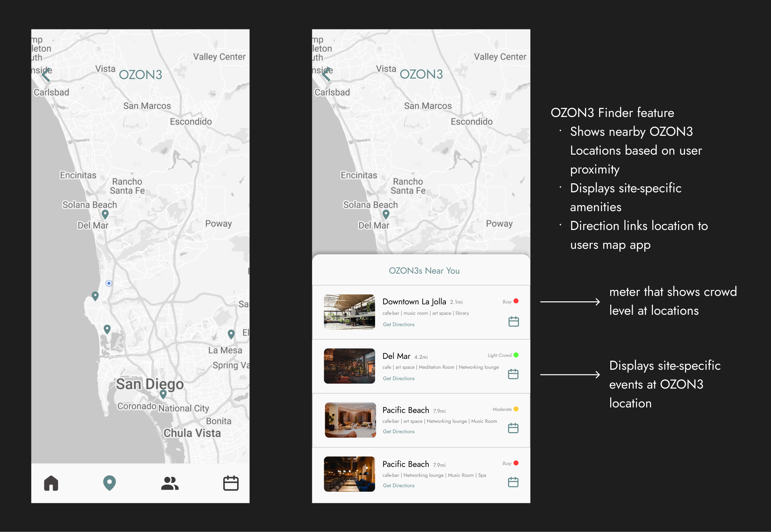Click the yellow Moderate crowd indicator
771x532 pixels.
[516, 409]
